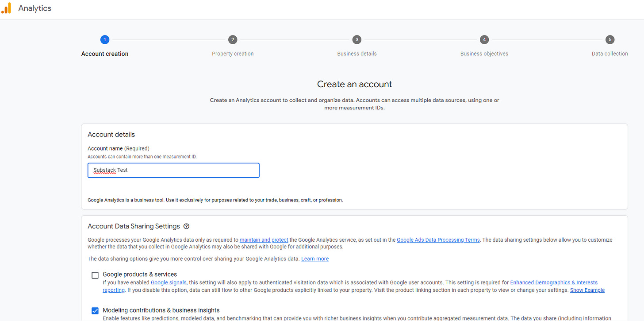Click inside the Account name input field
Image resolution: width=644 pixels, height=321 pixels.
click(173, 170)
